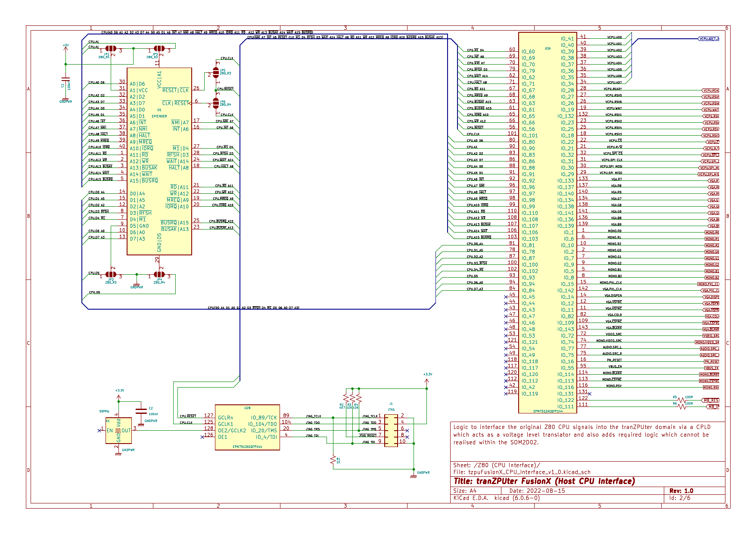Click the IO_89/TCK pin label on U2B

pos(264,418)
